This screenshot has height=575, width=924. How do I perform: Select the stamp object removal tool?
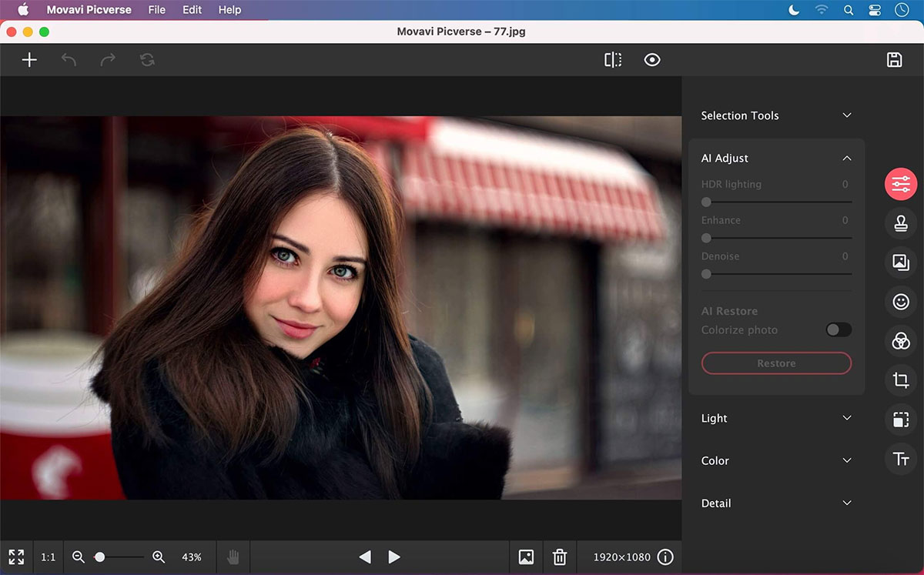[x=901, y=223]
